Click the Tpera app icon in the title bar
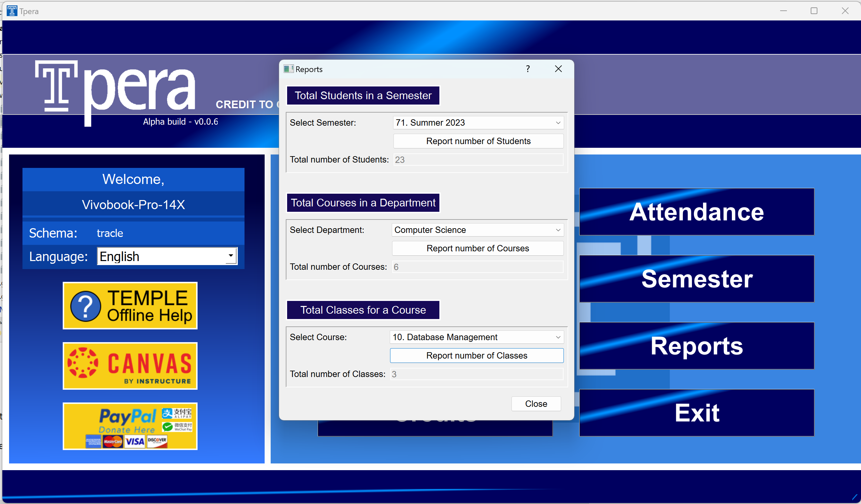 (x=12, y=11)
